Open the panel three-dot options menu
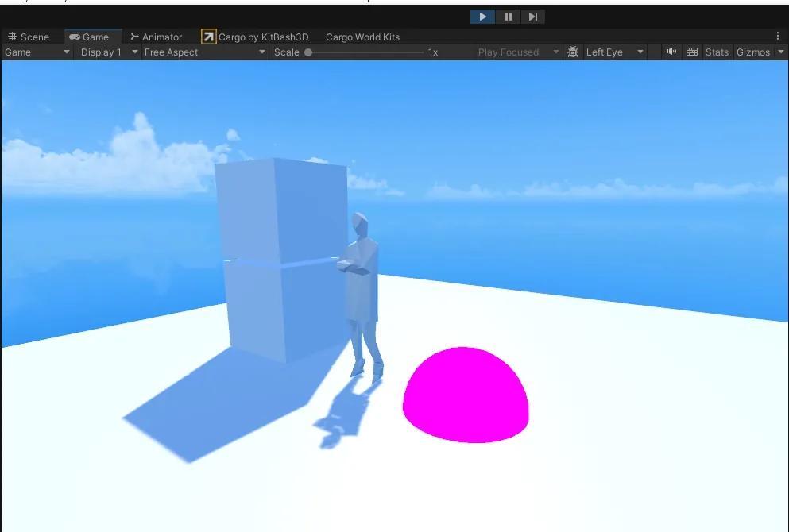 [x=778, y=36]
